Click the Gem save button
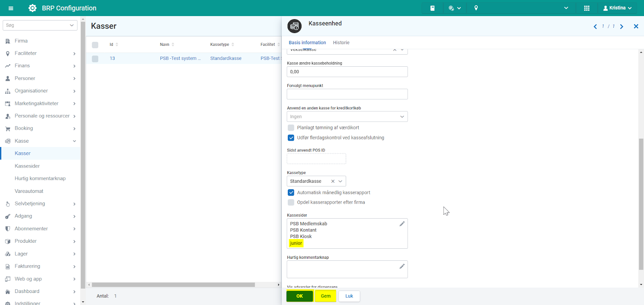This screenshot has width=644, height=305. click(326, 296)
